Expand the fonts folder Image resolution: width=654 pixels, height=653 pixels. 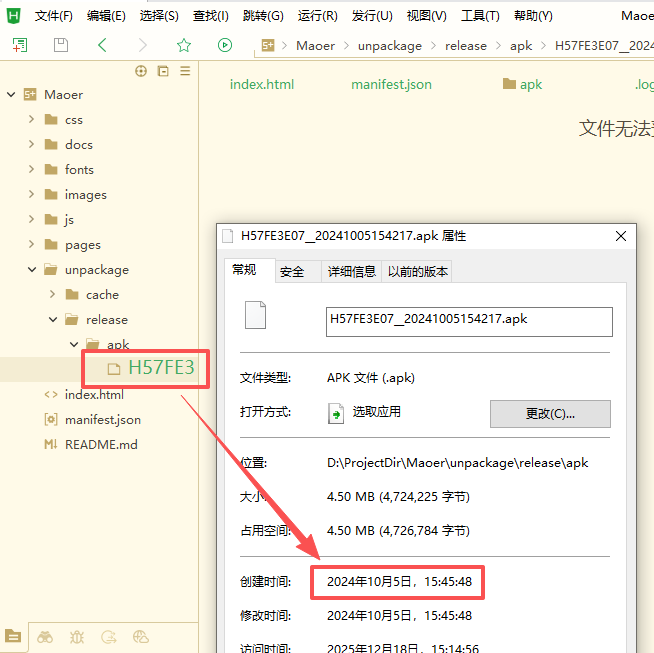coord(32,170)
